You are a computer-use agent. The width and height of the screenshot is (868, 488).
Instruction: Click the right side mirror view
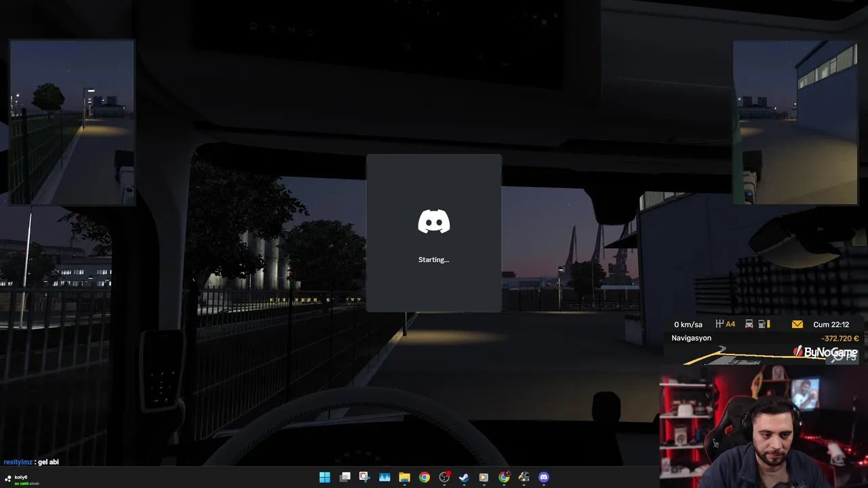tap(795, 122)
